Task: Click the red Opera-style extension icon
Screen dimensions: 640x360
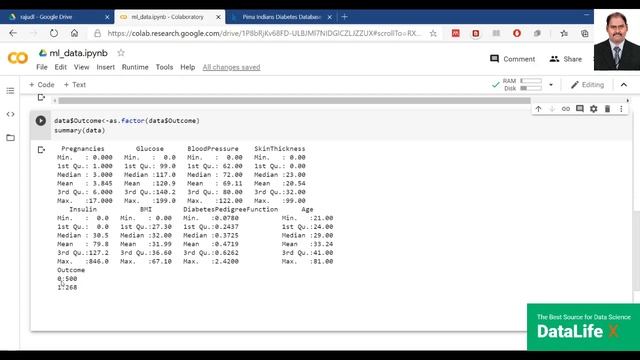Action: click(x=517, y=33)
